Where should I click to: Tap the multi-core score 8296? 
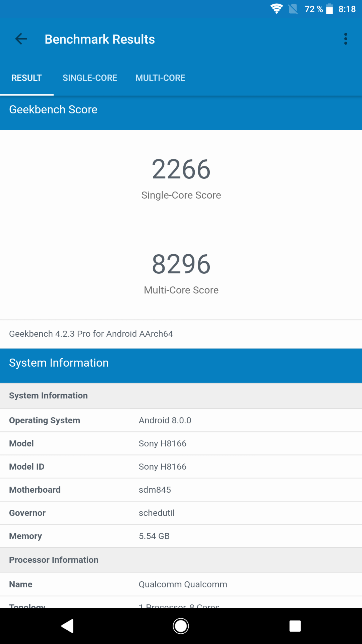tap(181, 264)
